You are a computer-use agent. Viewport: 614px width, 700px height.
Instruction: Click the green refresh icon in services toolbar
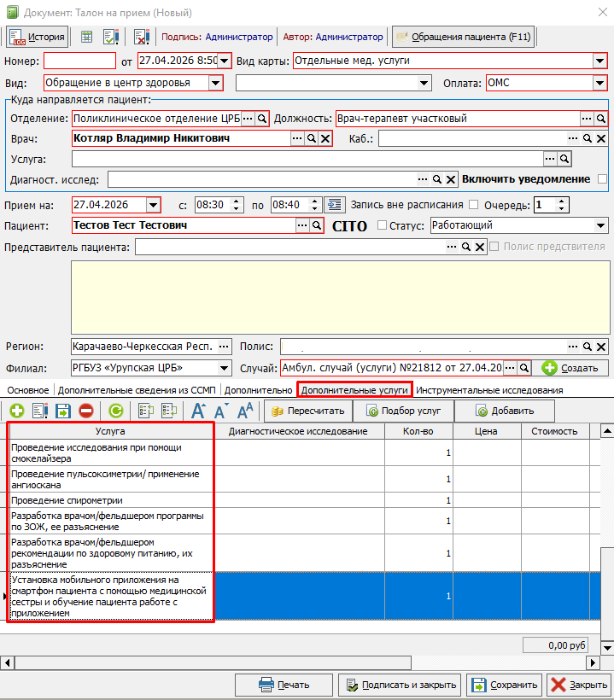coord(115,411)
